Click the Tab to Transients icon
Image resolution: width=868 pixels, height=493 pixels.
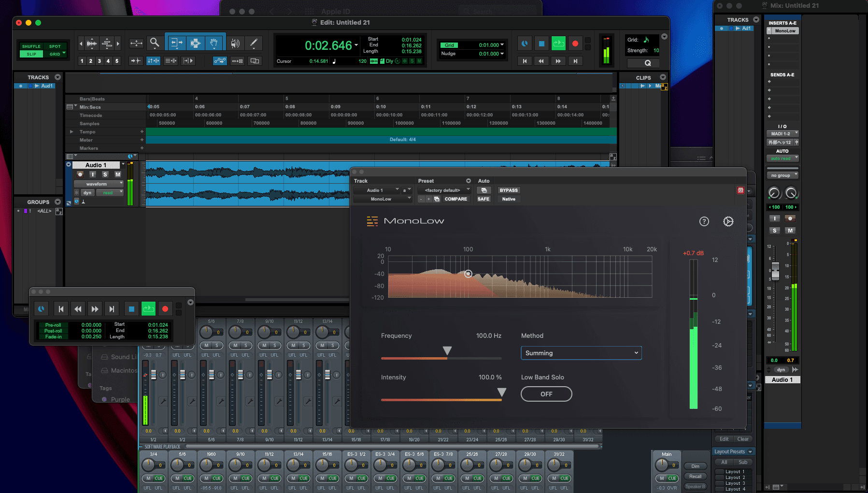coord(136,61)
